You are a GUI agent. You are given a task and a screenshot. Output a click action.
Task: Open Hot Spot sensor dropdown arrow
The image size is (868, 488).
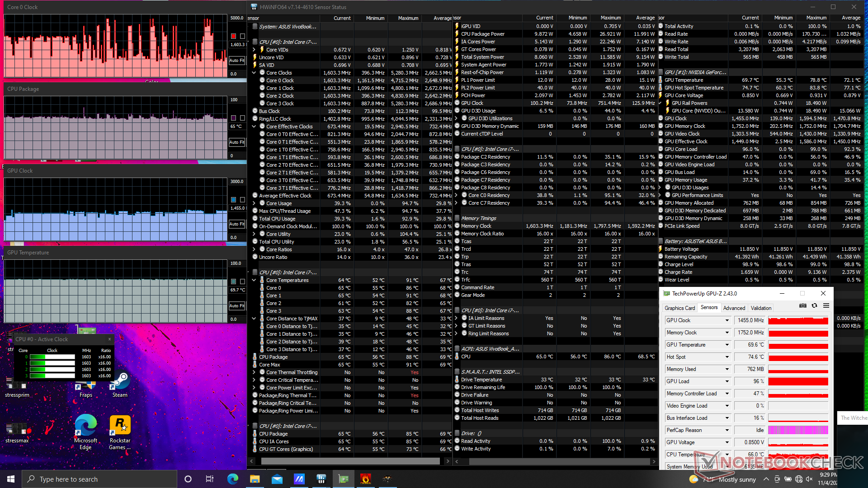(x=727, y=357)
